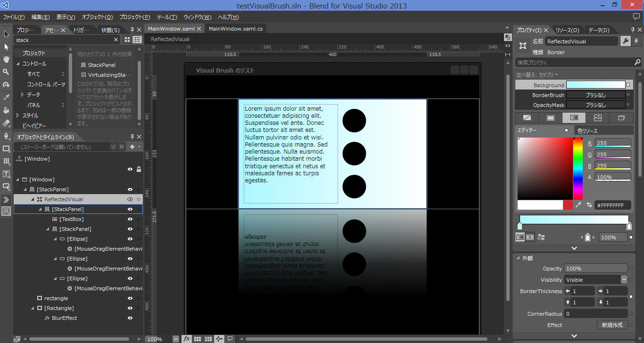Click the ReflectedVisual breadcrumb button

pyautogui.click(x=170, y=39)
